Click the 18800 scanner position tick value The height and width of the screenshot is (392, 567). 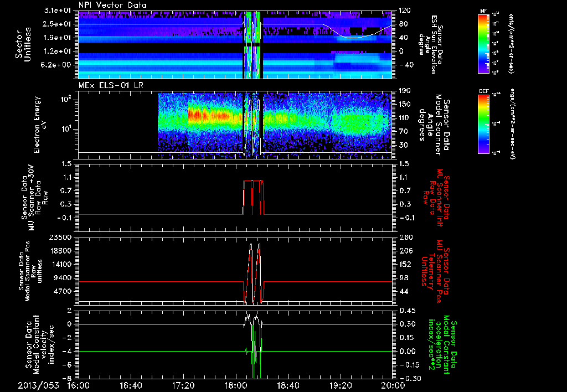pyautogui.click(x=60, y=251)
